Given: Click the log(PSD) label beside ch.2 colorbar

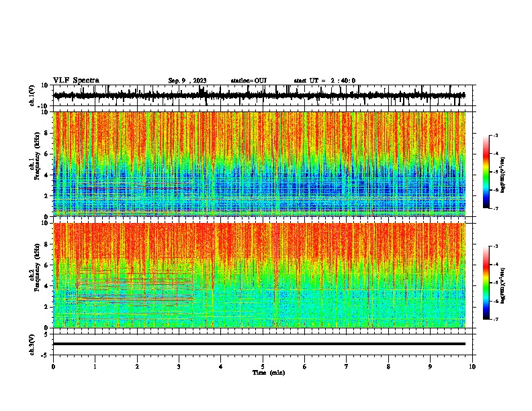Looking at the screenshot, I should 502,286.
